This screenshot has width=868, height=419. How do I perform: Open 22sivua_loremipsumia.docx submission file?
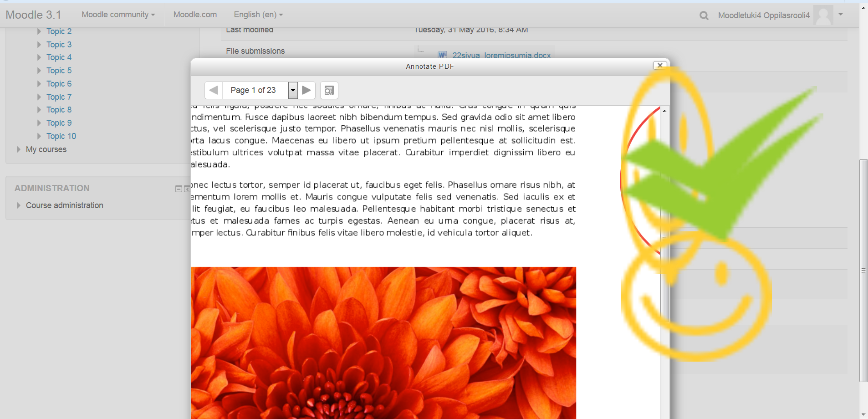(x=501, y=55)
